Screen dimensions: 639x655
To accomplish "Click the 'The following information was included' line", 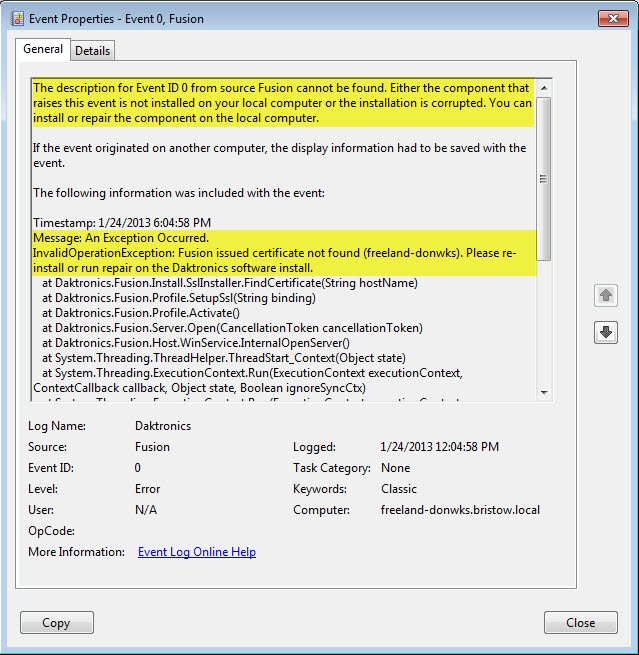I will coord(179,193).
